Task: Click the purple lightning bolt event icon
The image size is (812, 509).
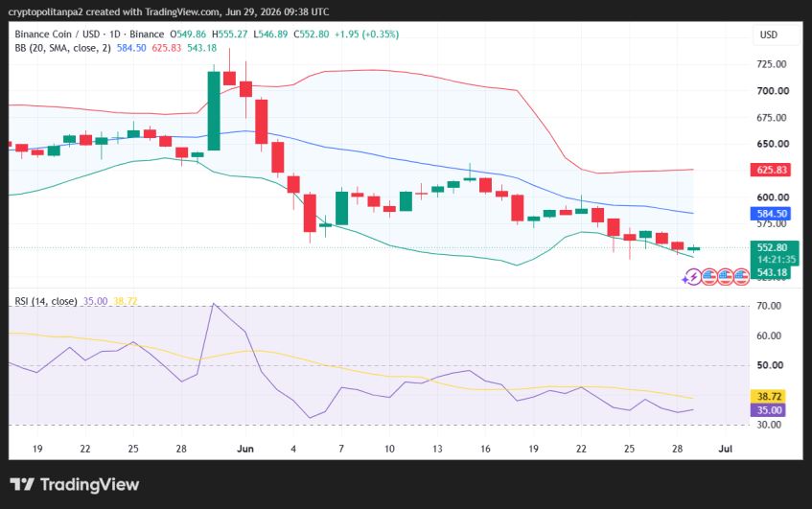Action: coord(693,278)
